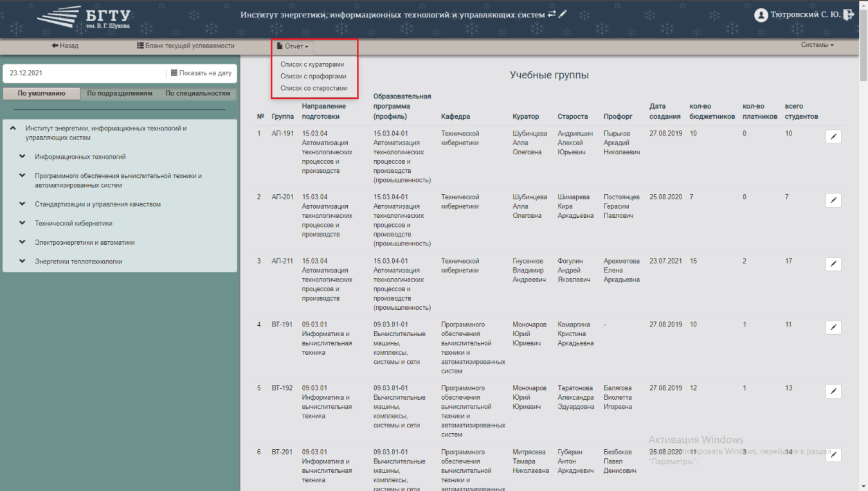Edit group АП-211 with the pencil button
Viewport: 868px width, 491px height.
pyautogui.click(x=833, y=263)
